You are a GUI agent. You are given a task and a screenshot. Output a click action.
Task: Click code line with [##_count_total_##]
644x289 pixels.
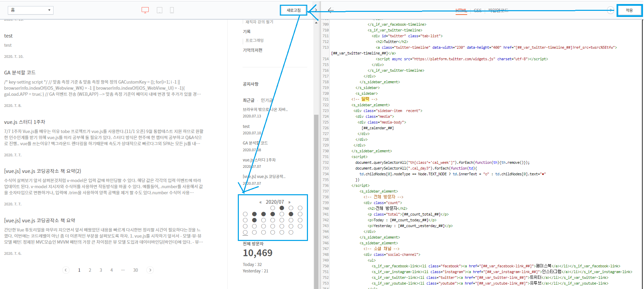(408, 214)
